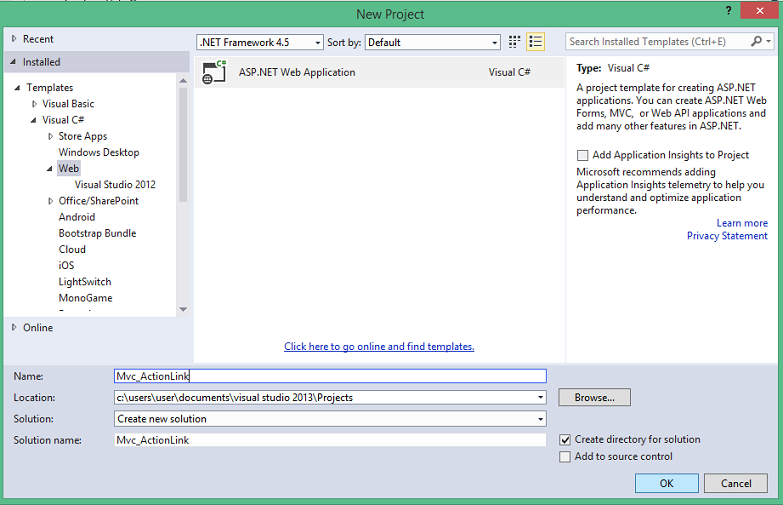Screen dimensions: 783x505
Task: Select the Cloud template category
Action: (72, 249)
